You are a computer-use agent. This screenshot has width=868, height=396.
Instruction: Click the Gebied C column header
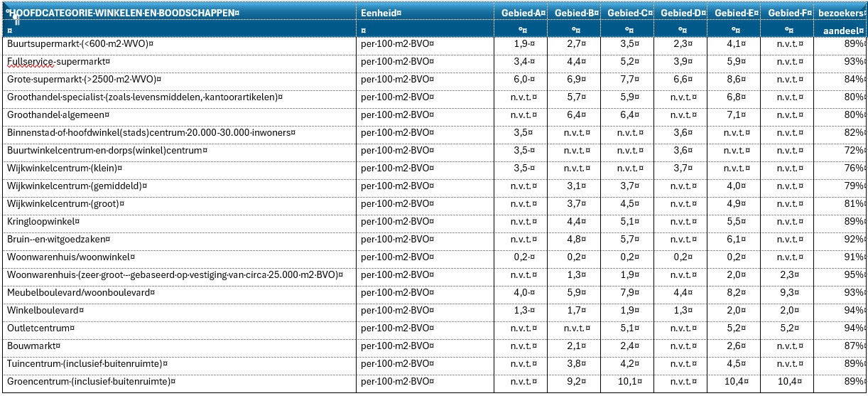point(628,13)
